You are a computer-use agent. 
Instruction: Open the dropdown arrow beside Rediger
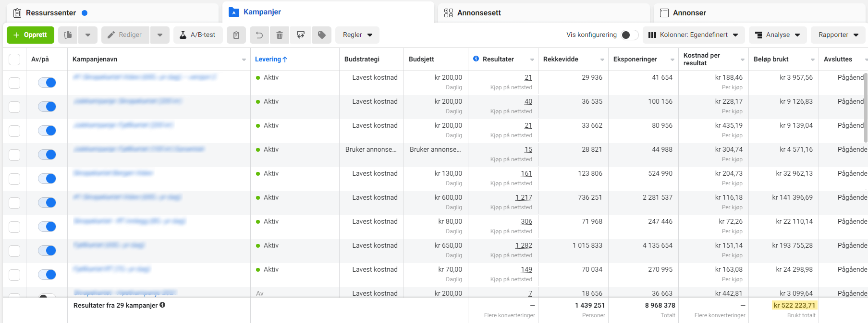[160, 35]
